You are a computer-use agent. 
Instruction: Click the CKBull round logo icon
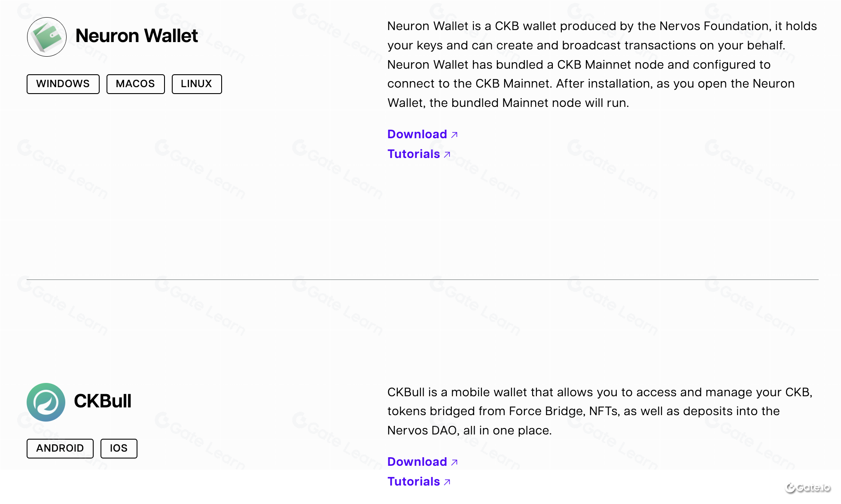[x=46, y=402]
